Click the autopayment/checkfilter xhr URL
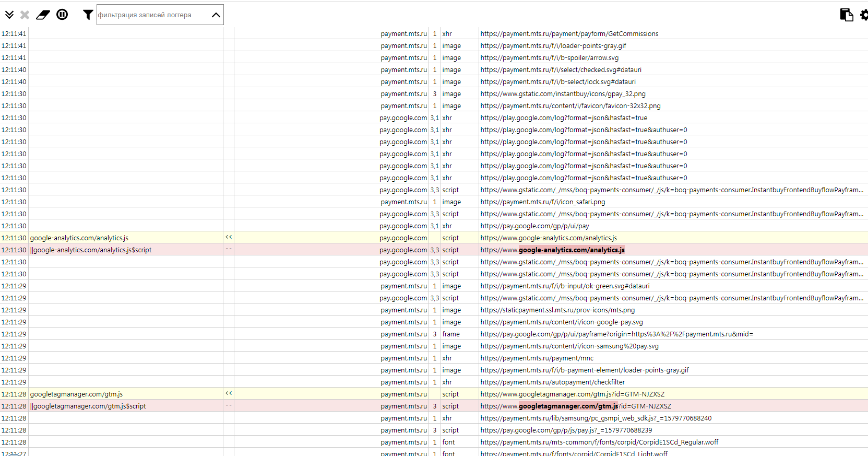 click(x=552, y=382)
